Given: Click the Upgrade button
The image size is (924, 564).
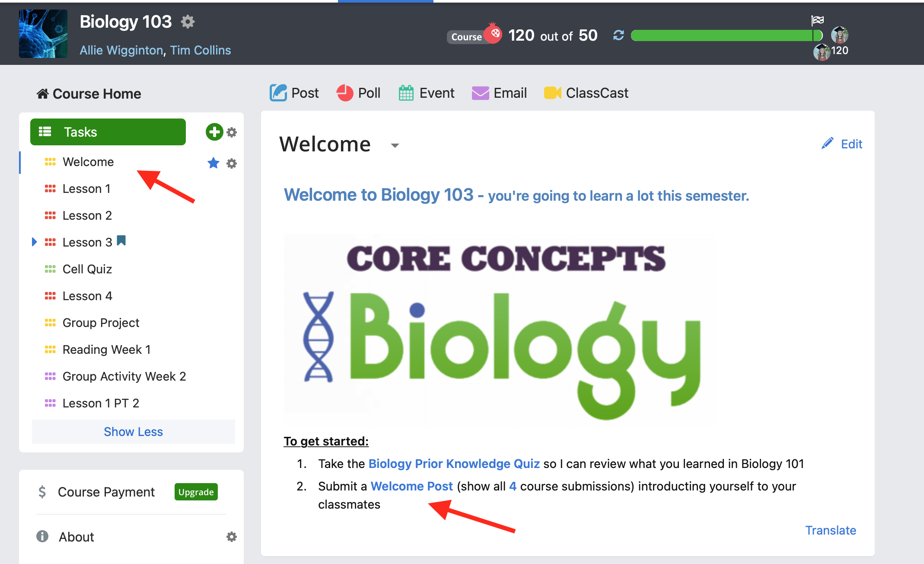Looking at the screenshot, I should (196, 492).
